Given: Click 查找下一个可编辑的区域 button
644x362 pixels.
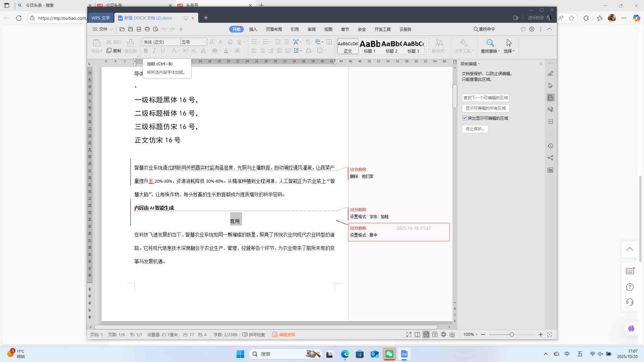Looking at the screenshot, I should [486, 98].
